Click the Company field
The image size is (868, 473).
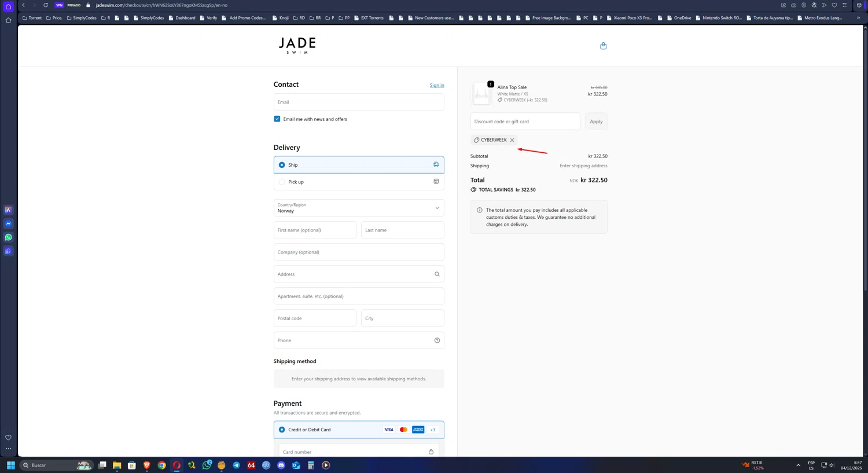pyautogui.click(x=359, y=252)
